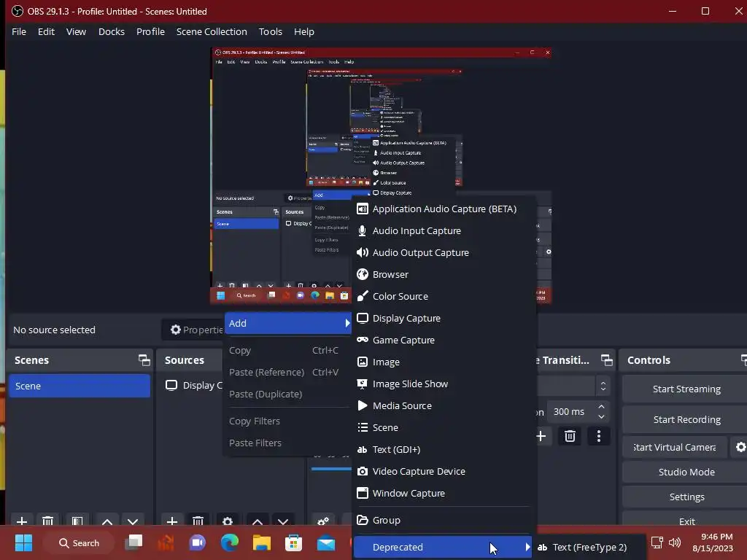Open Microsoft Edge from taskbar
Screen dimensions: 747x560
(230, 542)
